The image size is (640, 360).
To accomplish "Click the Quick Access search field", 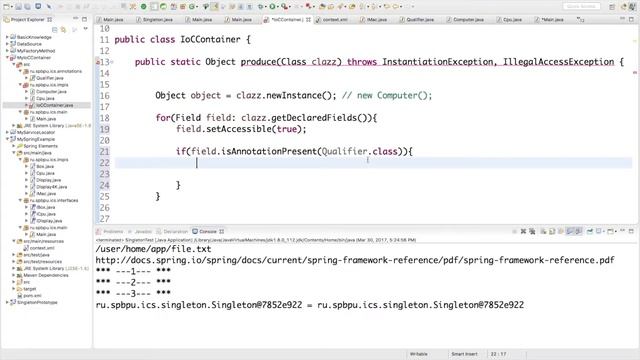I will 581,6.
